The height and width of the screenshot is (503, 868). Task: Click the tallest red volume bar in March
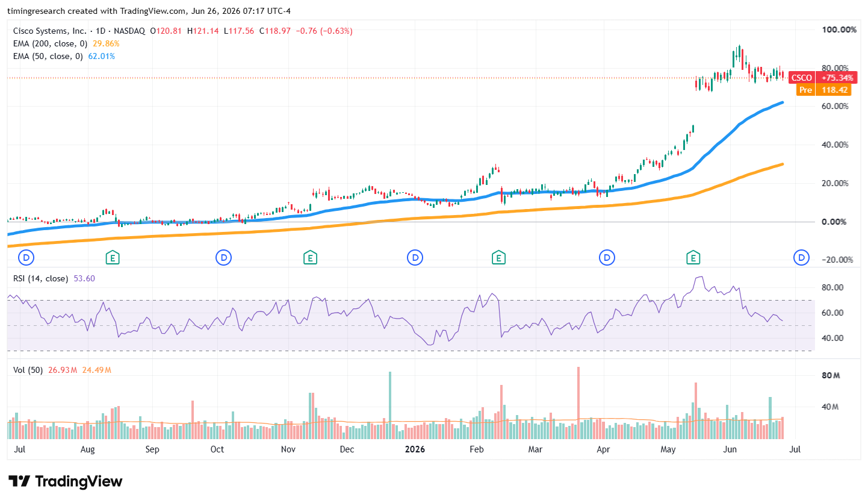pyautogui.click(x=578, y=404)
